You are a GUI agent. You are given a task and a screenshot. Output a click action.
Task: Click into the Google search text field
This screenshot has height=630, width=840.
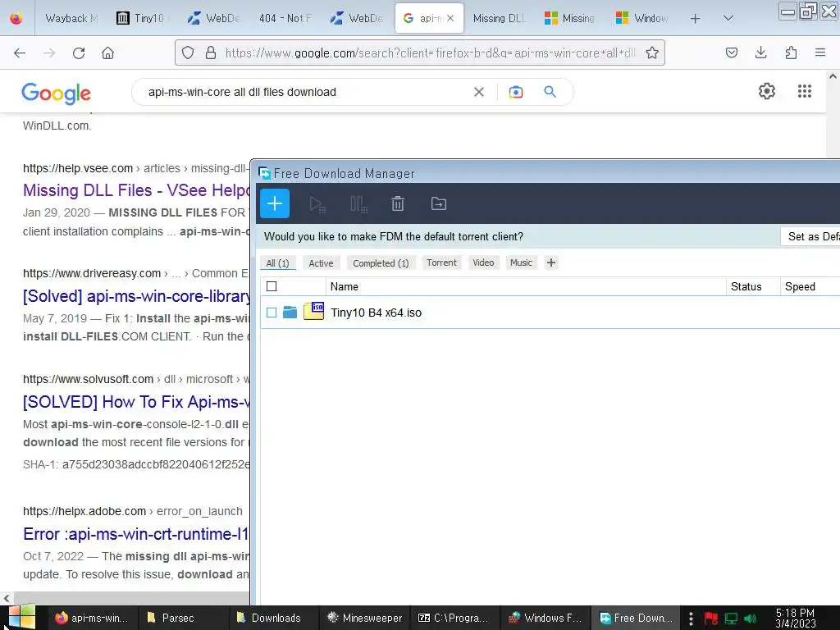pos(305,92)
